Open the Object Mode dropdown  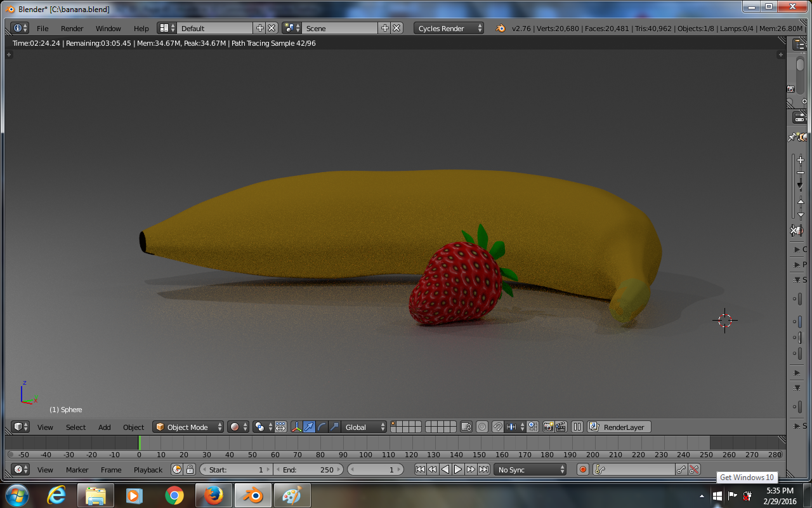(x=189, y=427)
